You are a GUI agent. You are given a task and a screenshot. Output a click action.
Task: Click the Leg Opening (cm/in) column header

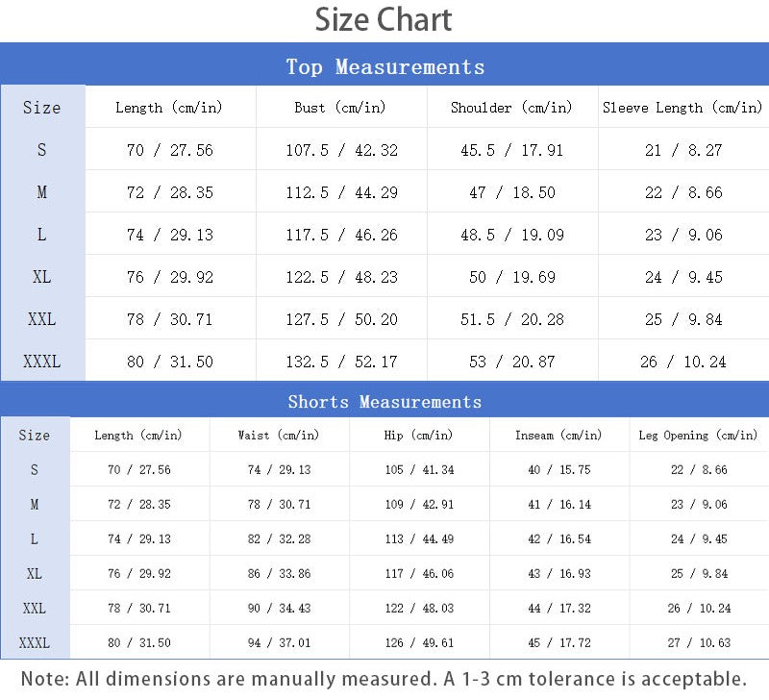(699, 436)
